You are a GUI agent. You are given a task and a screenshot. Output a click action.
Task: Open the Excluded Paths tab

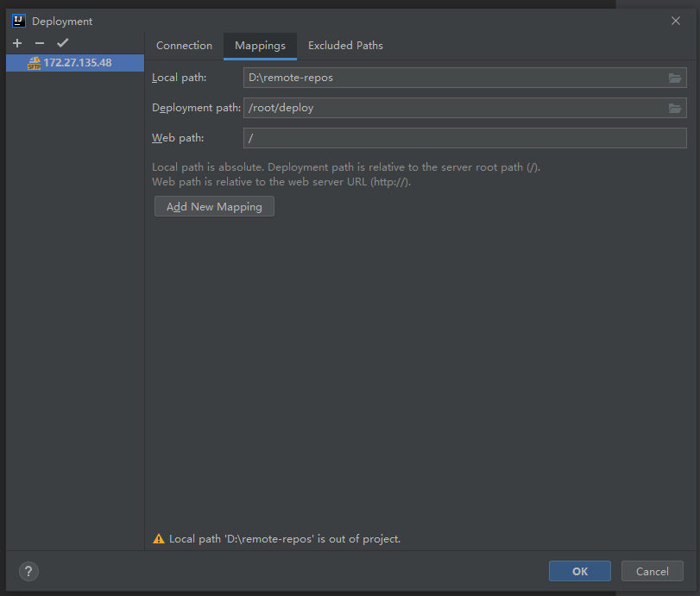pyautogui.click(x=345, y=46)
